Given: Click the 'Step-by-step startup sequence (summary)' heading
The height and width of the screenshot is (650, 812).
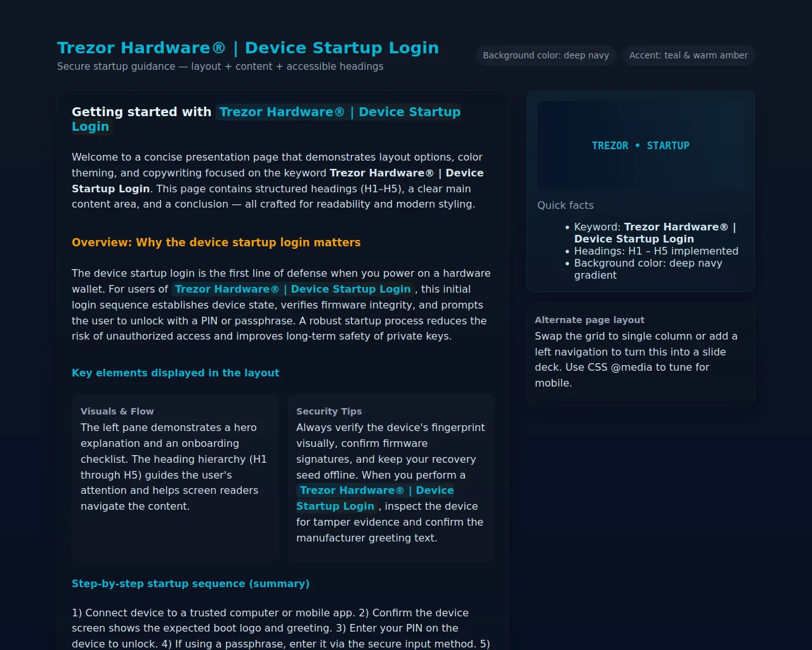Looking at the screenshot, I should click(190, 584).
